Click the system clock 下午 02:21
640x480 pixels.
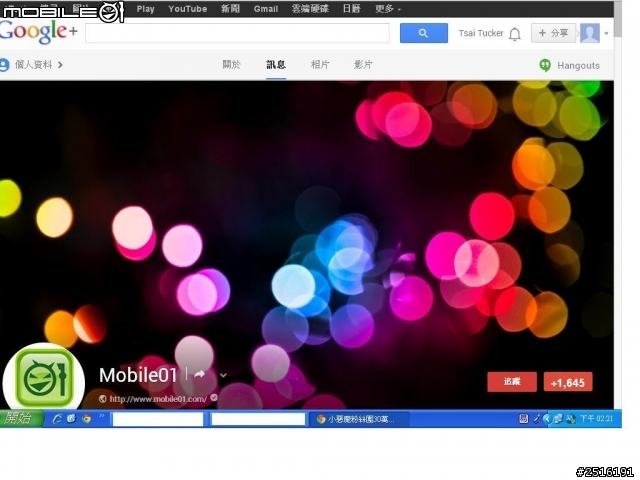coord(596,419)
